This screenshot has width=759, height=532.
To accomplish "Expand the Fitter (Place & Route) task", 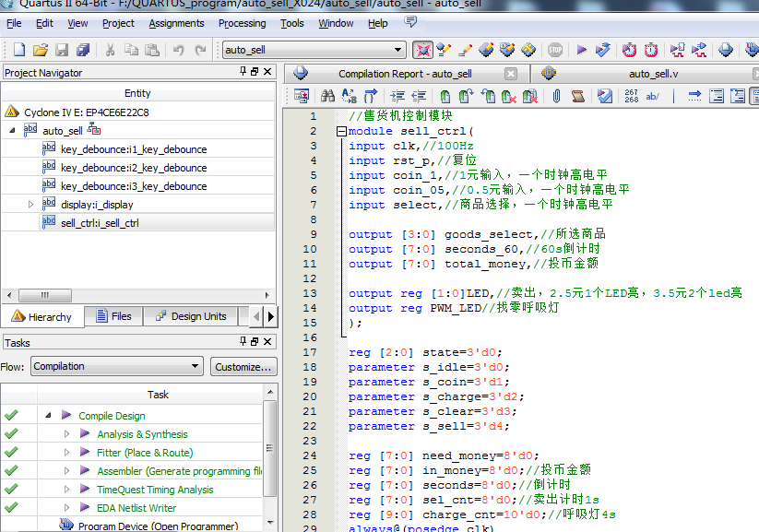I will [x=66, y=452].
